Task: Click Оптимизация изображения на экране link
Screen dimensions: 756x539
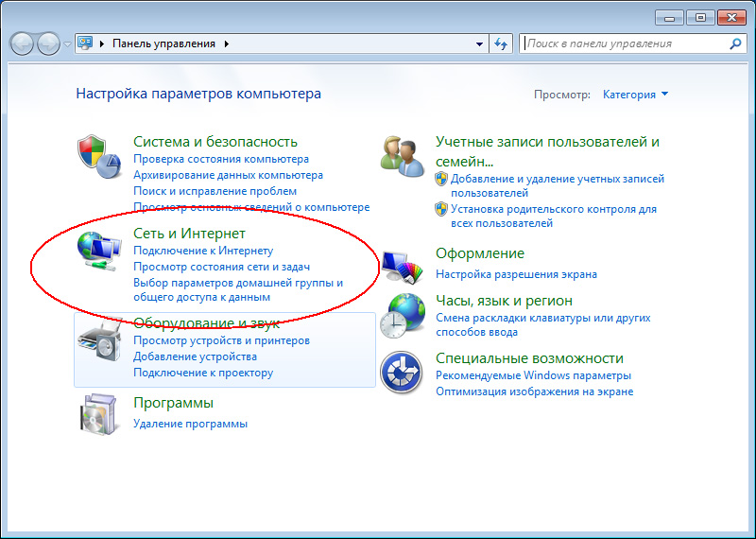Action: click(x=534, y=391)
